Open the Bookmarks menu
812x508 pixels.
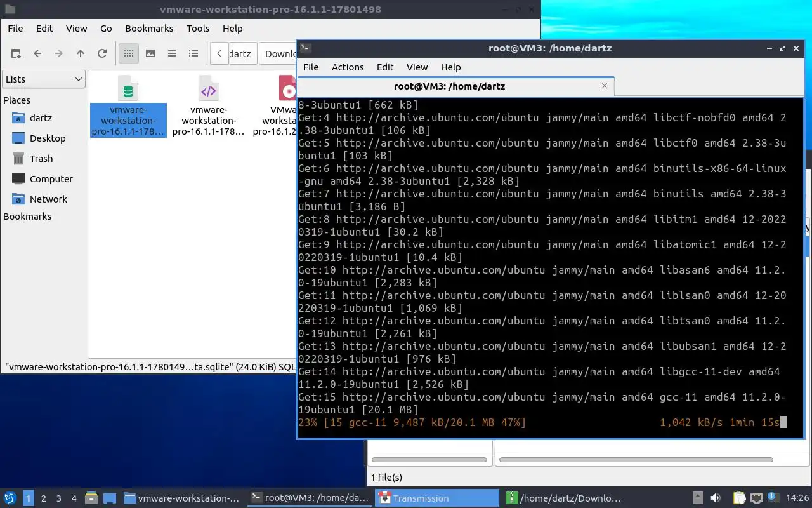(149, 29)
